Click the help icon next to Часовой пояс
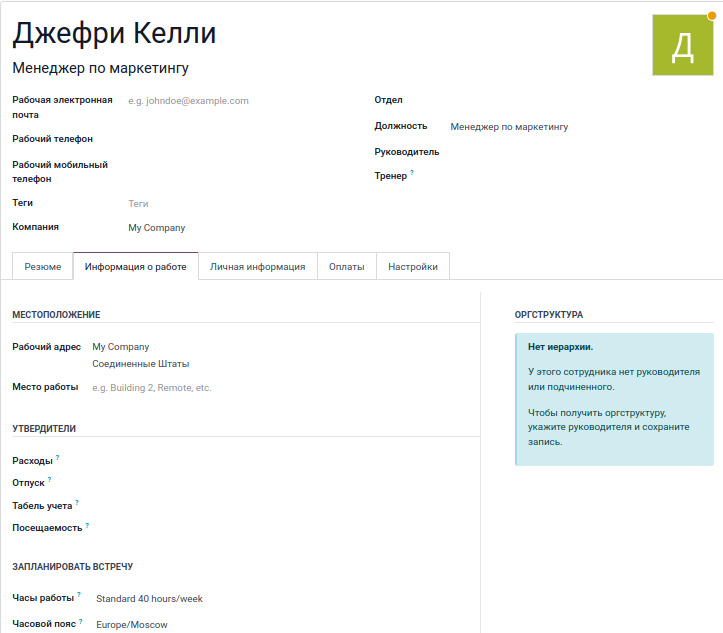The height and width of the screenshot is (633, 723). pos(80,620)
